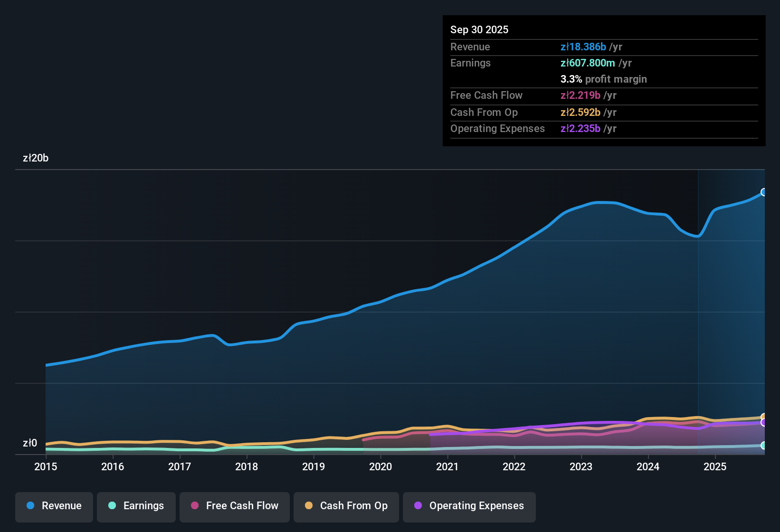Click the 3.3% profit margin text
780x532 pixels.
(x=603, y=79)
